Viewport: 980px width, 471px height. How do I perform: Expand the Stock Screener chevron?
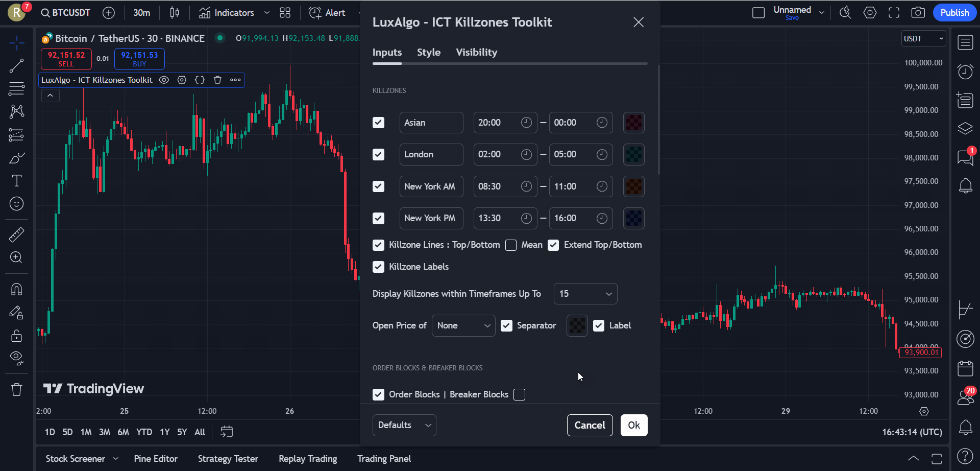(116, 459)
